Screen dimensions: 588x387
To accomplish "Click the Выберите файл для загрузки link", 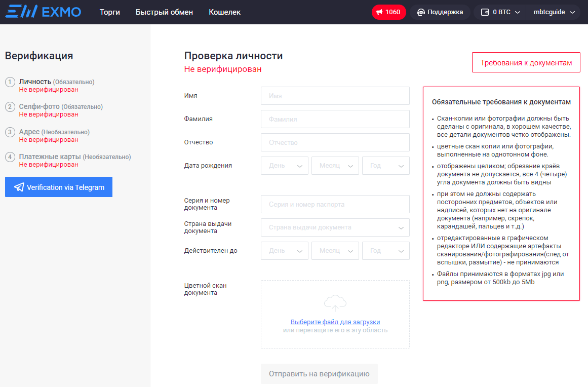I will pos(335,322).
